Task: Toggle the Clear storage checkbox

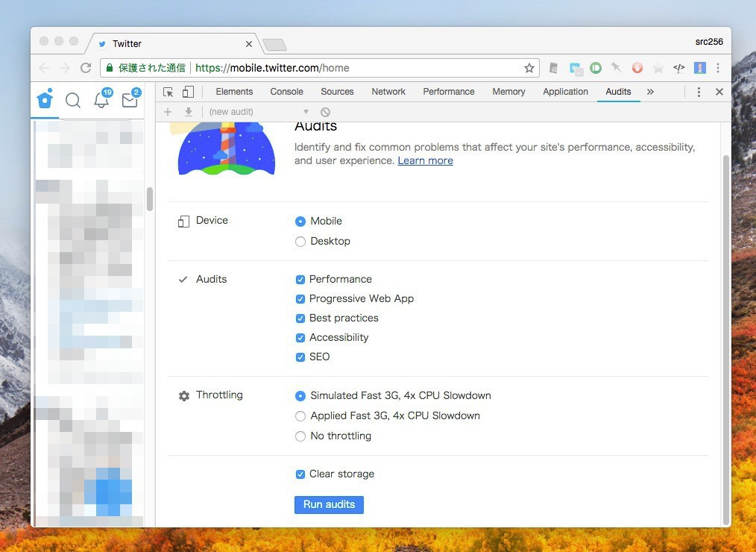Action: 300,474
